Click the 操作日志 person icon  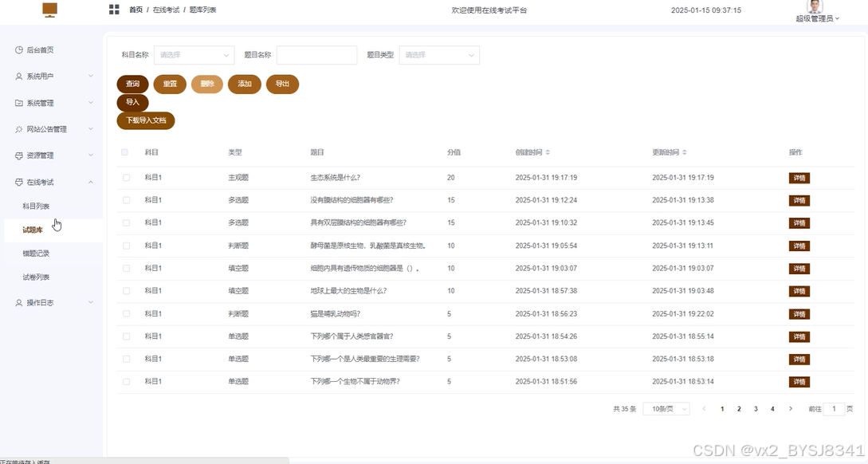pyautogui.click(x=19, y=303)
